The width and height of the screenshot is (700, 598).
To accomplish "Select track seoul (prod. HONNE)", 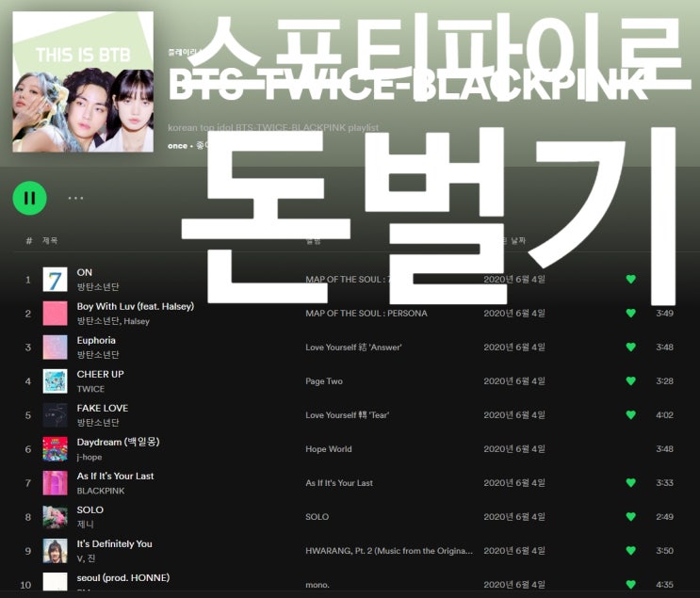I will point(123,578).
